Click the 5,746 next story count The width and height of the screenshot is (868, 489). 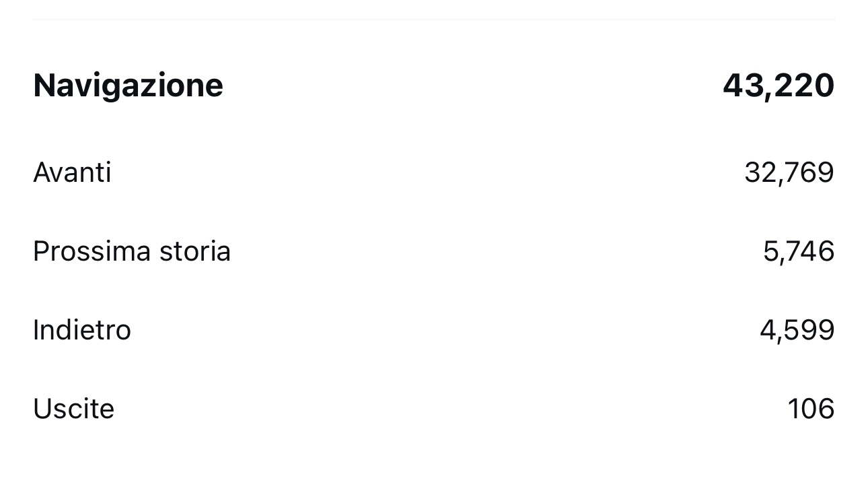[799, 252]
